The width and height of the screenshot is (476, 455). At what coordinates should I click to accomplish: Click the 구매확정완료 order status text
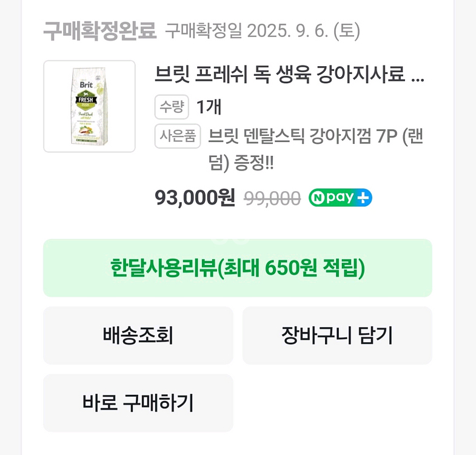[x=99, y=30]
